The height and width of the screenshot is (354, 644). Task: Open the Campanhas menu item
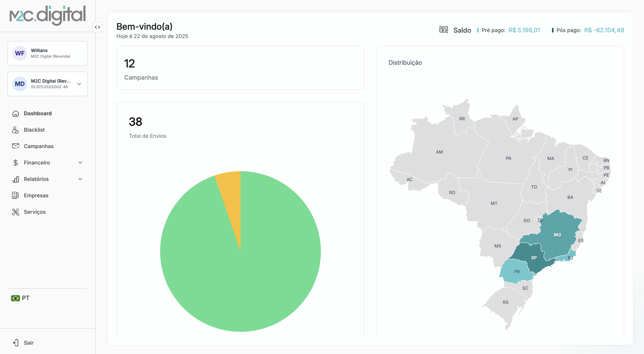click(38, 146)
